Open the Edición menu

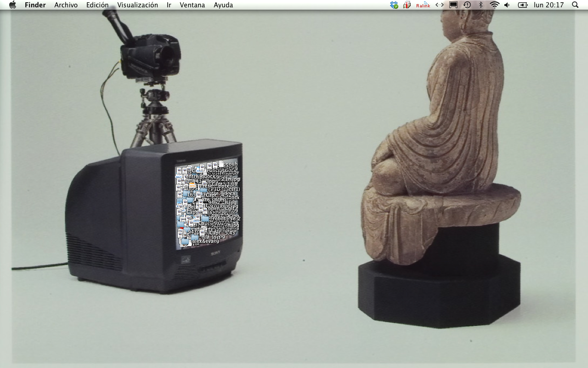(x=97, y=5)
